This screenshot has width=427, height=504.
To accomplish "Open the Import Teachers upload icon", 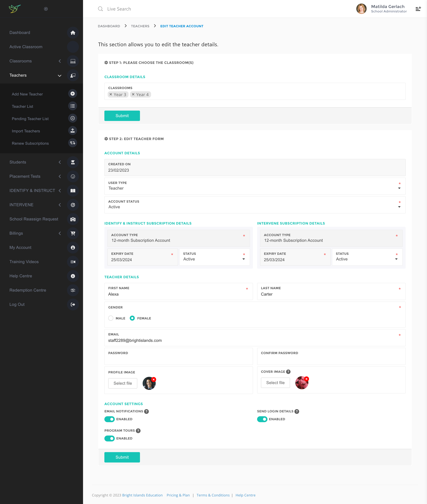I will coord(73,131).
